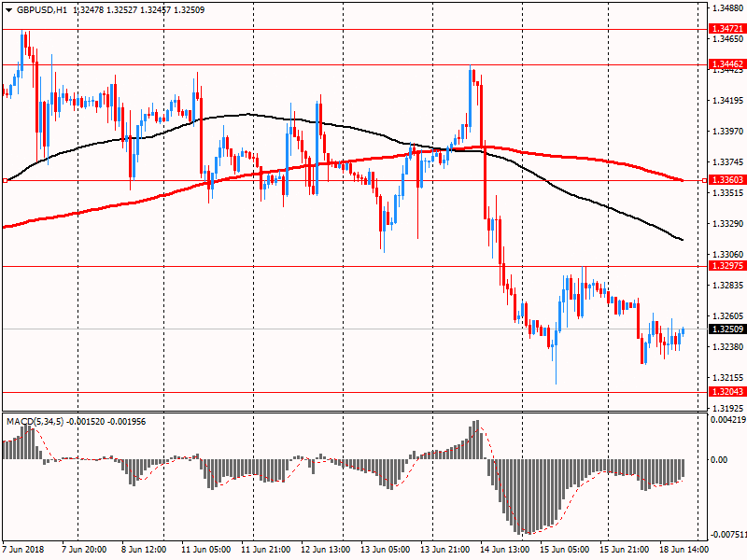This screenshot has width=747, height=560.
Task: Click the 14 Jun 13:00 time label
Action: point(504,550)
